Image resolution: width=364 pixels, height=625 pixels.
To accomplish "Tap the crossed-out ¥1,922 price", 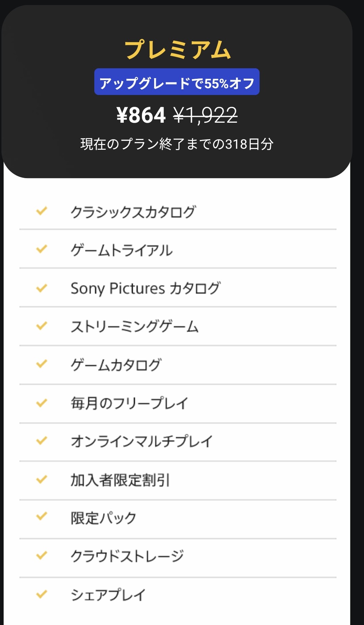I will (205, 115).
